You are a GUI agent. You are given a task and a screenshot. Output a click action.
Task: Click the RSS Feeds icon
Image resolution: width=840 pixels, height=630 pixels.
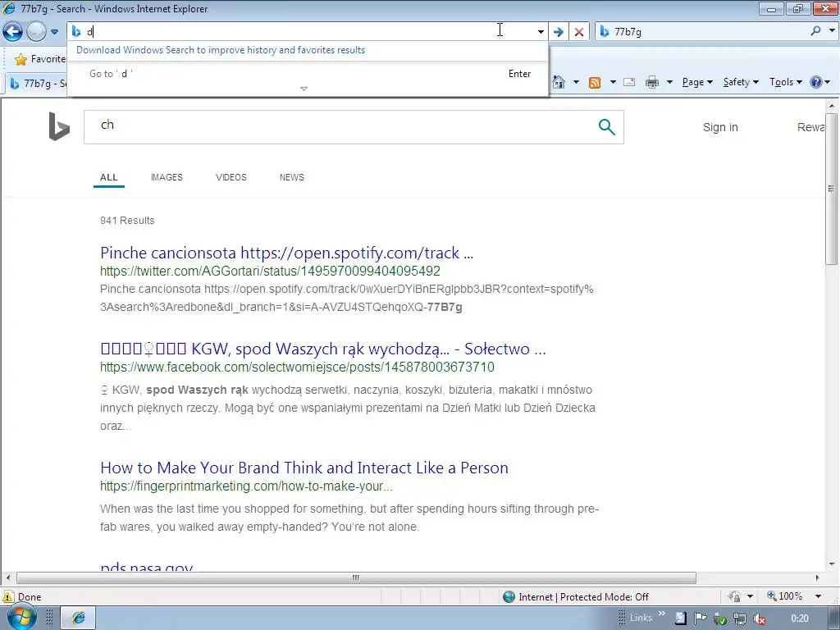pyautogui.click(x=595, y=82)
